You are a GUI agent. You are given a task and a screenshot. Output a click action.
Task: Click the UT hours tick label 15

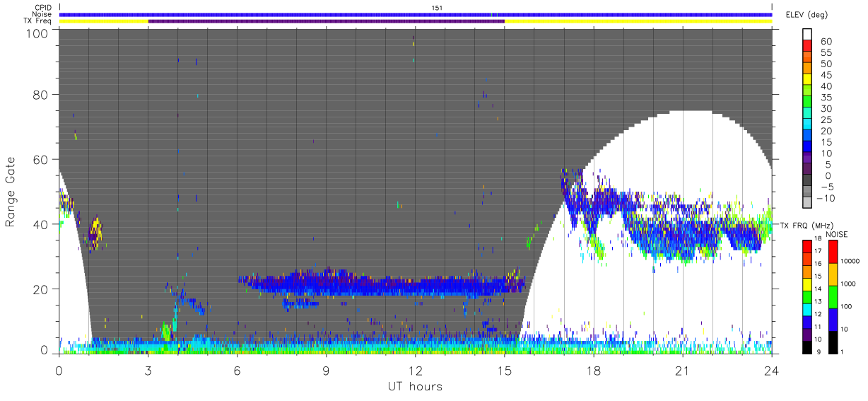point(505,369)
